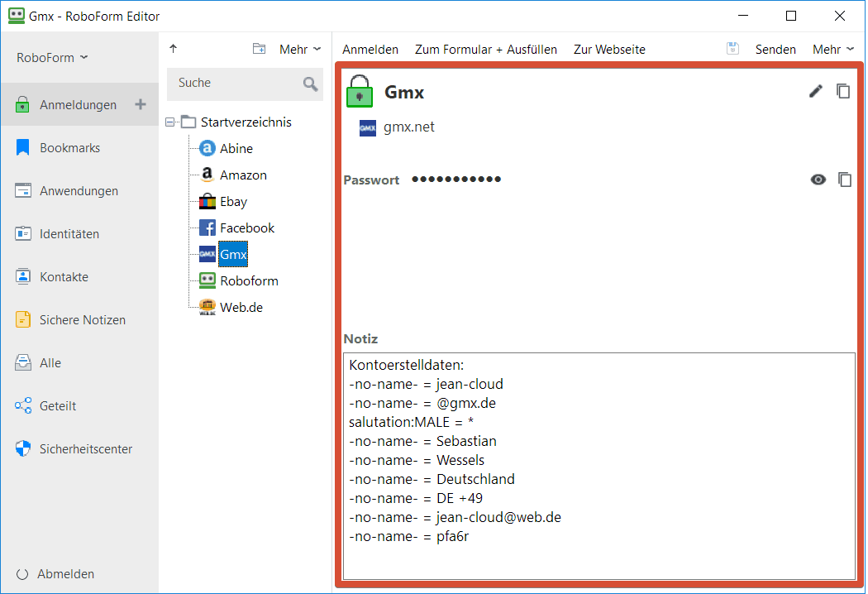This screenshot has width=868, height=594.
Task: Click the Kontakte person icon
Action: coord(22,276)
